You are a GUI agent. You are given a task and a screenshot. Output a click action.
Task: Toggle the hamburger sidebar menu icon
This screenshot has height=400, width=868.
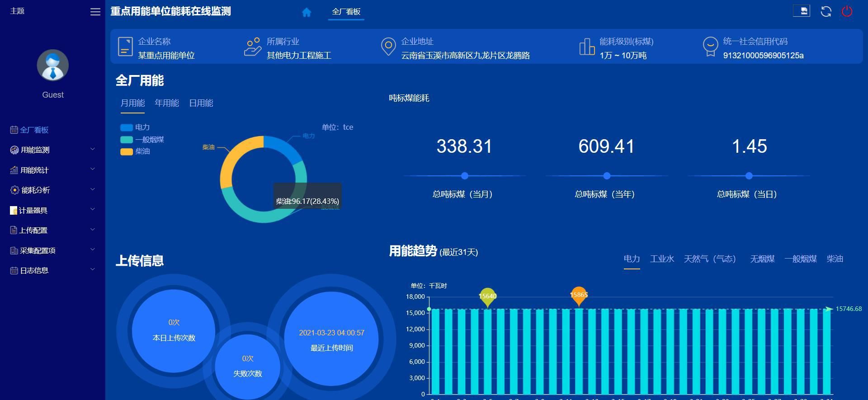tap(95, 12)
